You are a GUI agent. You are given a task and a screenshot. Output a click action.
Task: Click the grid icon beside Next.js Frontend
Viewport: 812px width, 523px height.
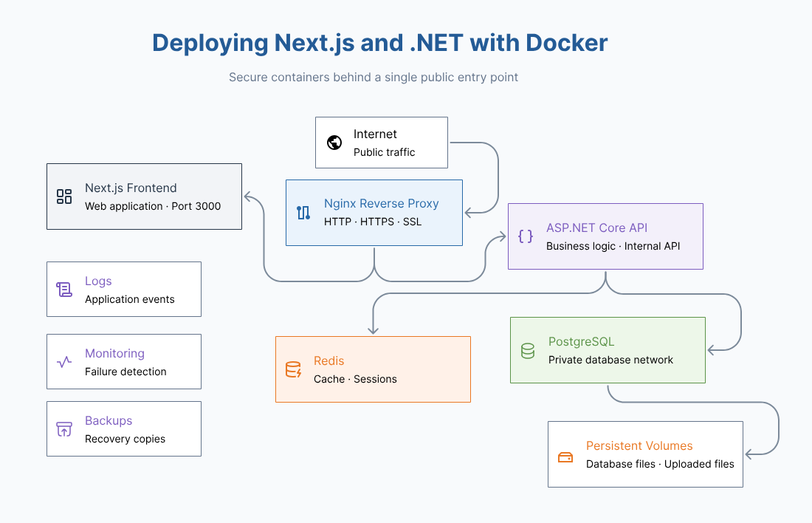pos(64,196)
